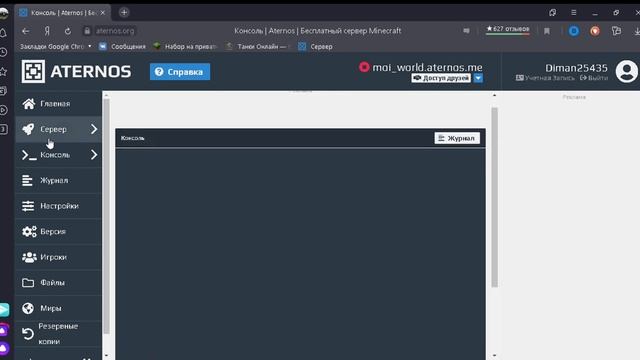Click the bookmark flag icon in toolbar
The image size is (640, 360).
click(547, 31)
